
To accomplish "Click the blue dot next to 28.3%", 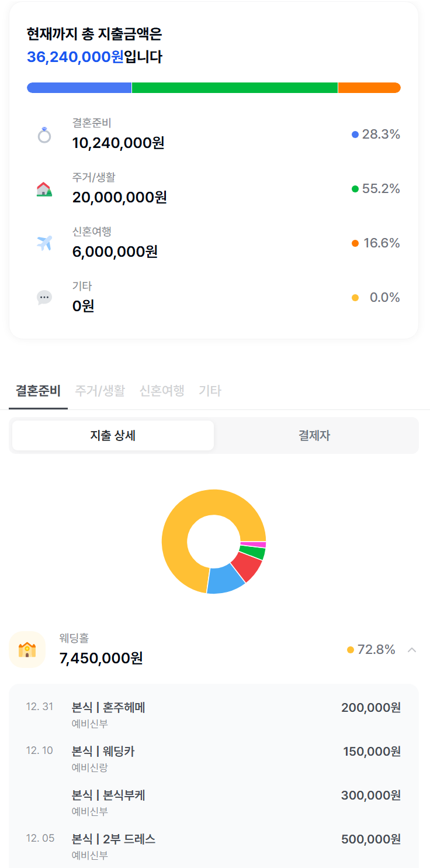I will point(355,135).
